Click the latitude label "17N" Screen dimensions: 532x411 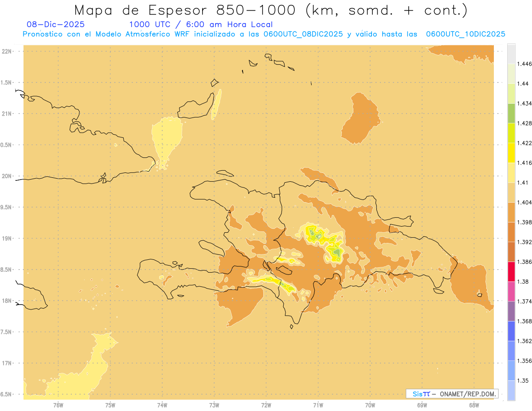pos(7,363)
